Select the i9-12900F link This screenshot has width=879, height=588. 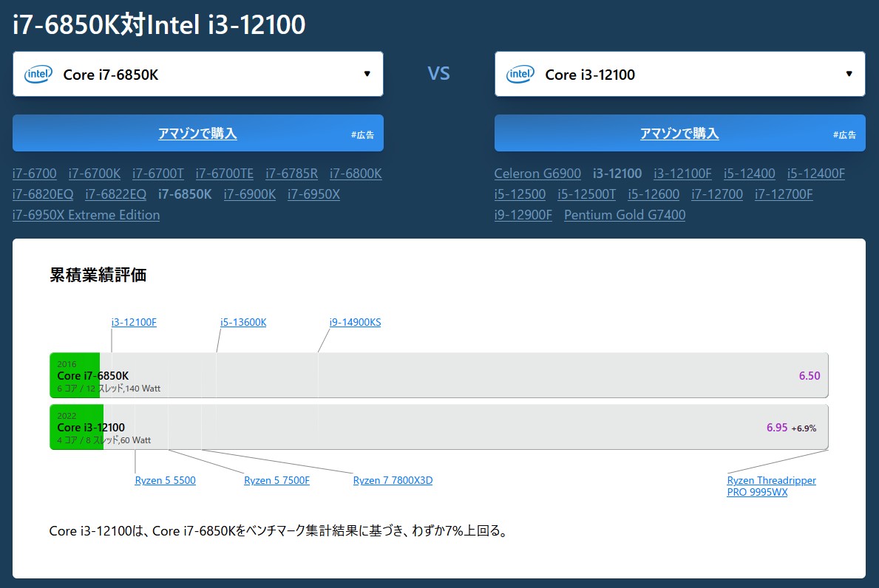pos(523,215)
